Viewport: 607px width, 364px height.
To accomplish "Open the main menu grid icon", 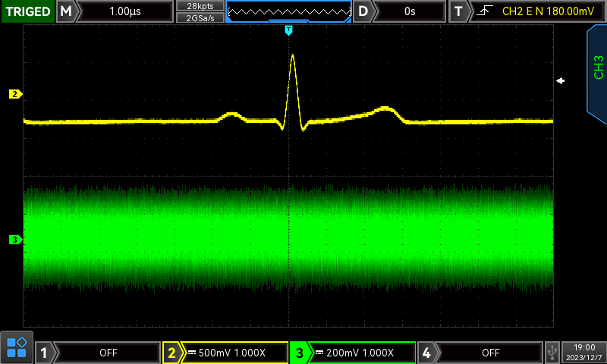I will pos(17,347).
